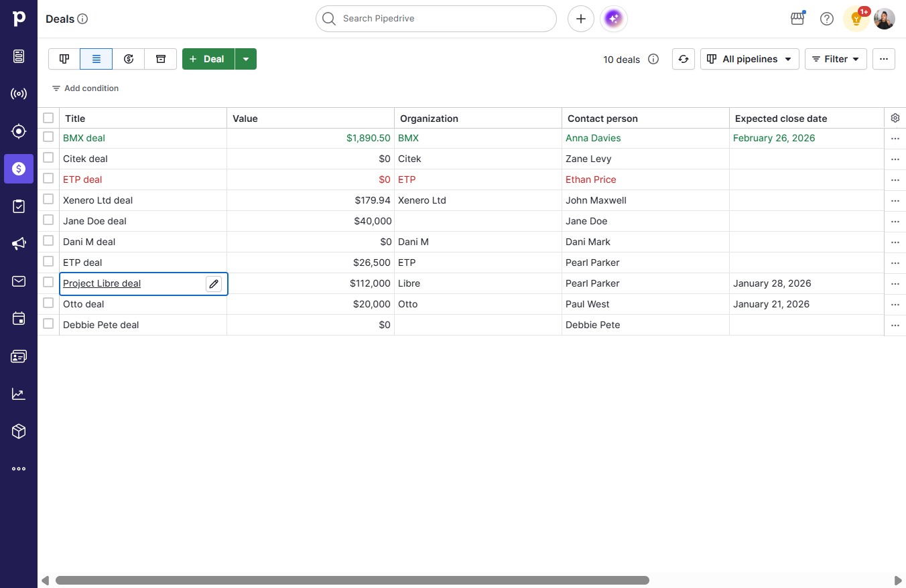Open Mail envelope sidebar icon
Image resolution: width=906 pixels, height=588 pixels.
point(19,281)
